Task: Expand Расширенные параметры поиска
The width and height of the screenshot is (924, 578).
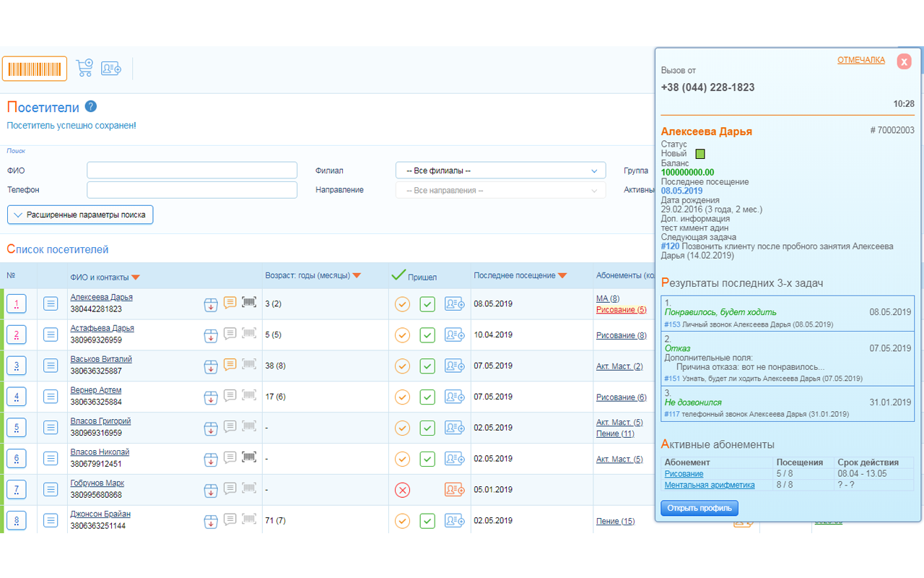Action: pyautogui.click(x=80, y=215)
